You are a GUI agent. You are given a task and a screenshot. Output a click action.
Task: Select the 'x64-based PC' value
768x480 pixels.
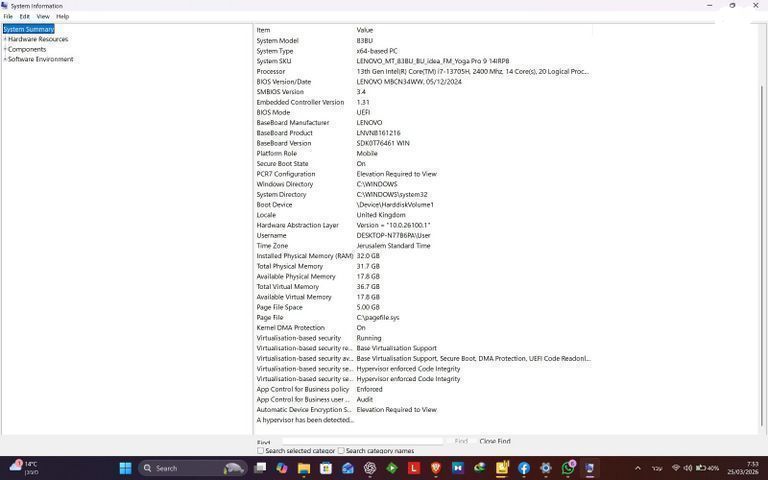tap(377, 51)
